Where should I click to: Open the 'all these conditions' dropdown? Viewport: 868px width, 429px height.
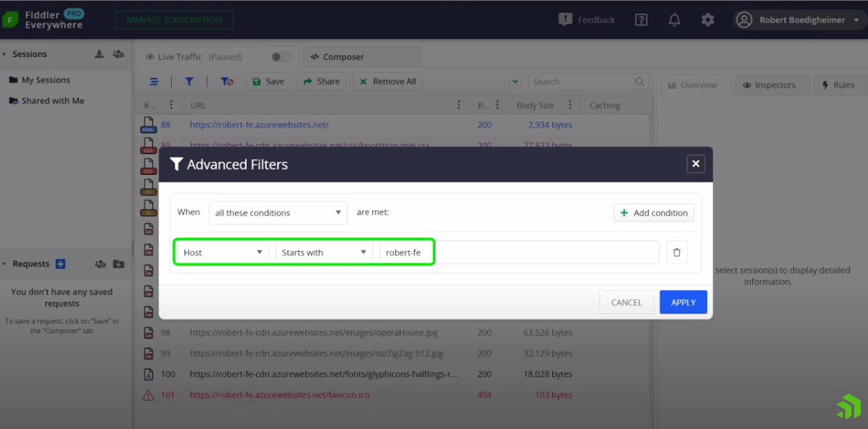[278, 213]
